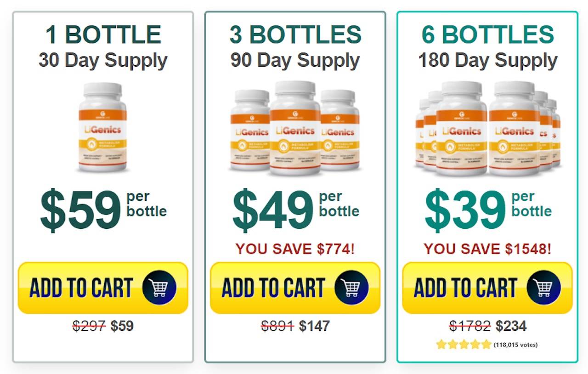
Task: Click the "6 BOTTLES" heading
Action: point(488,35)
